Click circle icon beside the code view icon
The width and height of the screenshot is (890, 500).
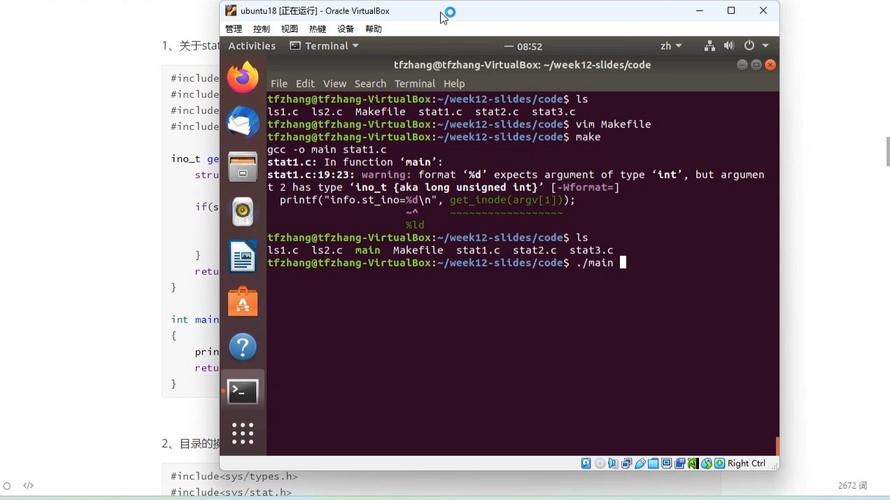[x=7, y=486]
